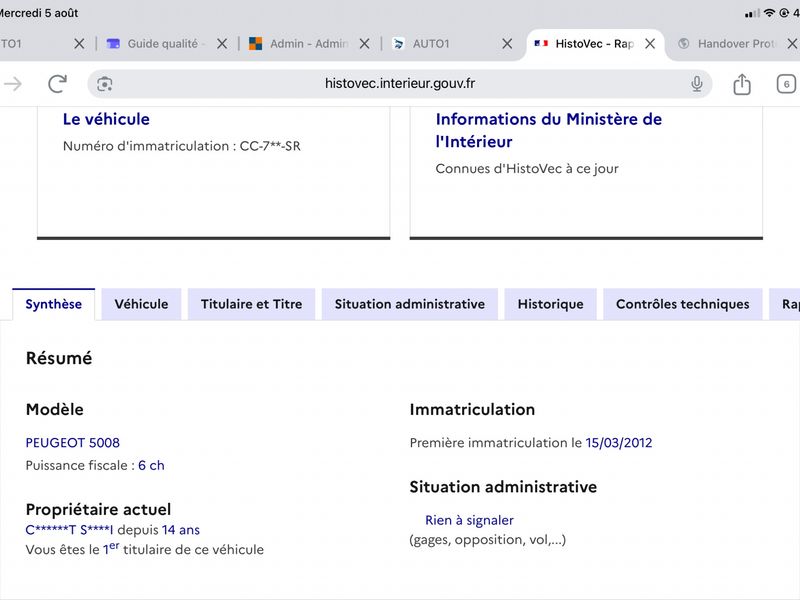Click the 14 ans ownership duration
800x600 pixels.
click(181, 530)
